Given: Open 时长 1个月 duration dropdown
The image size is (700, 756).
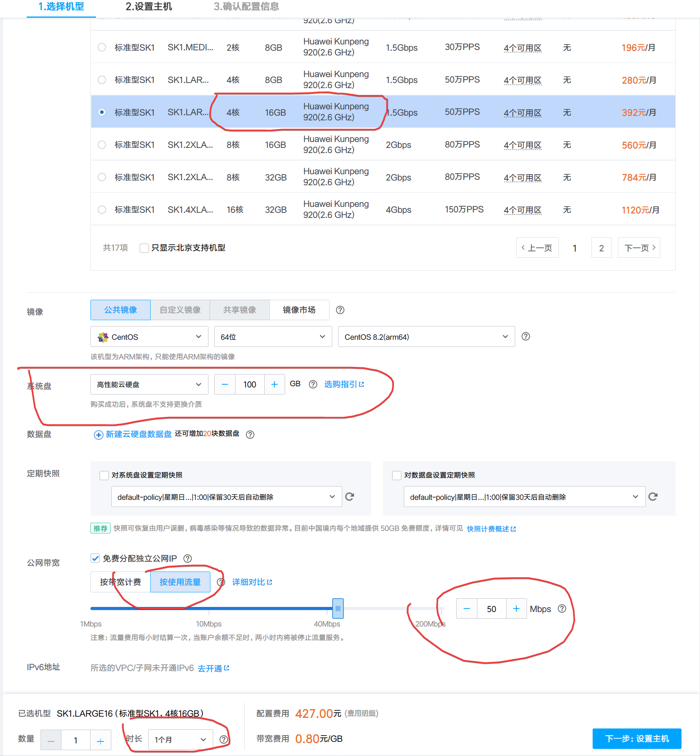Looking at the screenshot, I should 181,739.
